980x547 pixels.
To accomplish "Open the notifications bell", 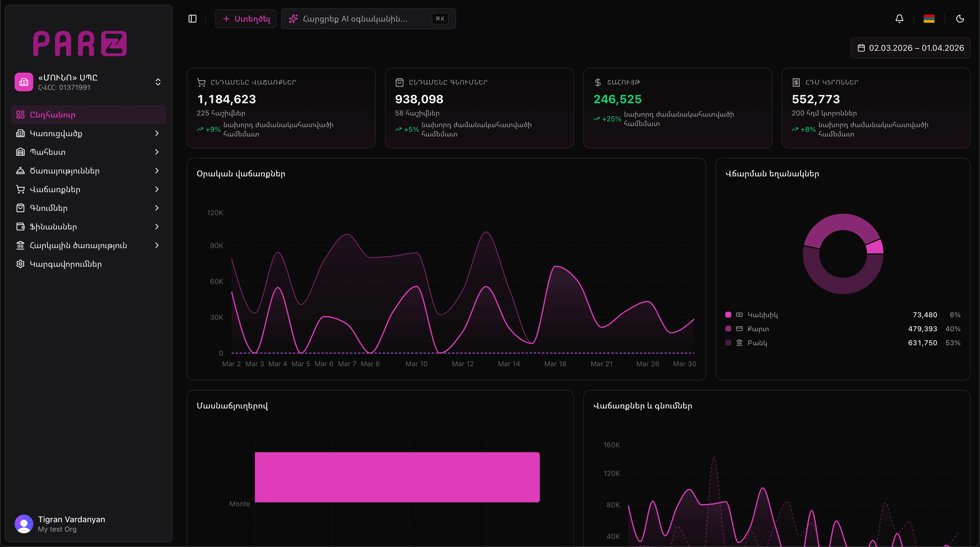I will pyautogui.click(x=899, y=19).
